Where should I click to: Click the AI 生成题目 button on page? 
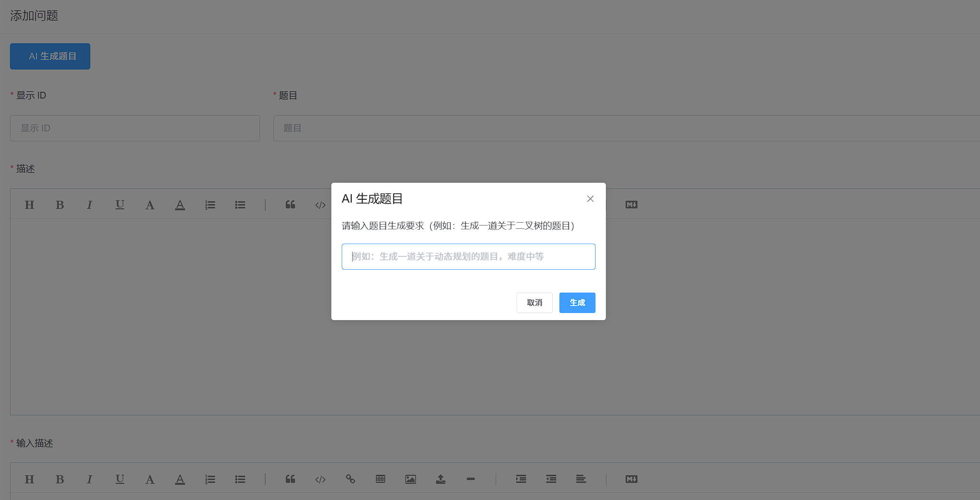coord(50,56)
